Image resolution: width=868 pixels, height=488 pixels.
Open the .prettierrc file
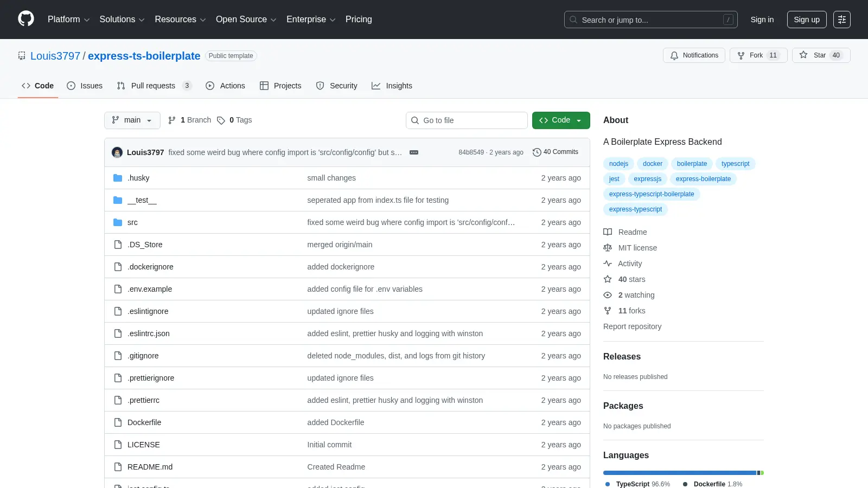144,400
